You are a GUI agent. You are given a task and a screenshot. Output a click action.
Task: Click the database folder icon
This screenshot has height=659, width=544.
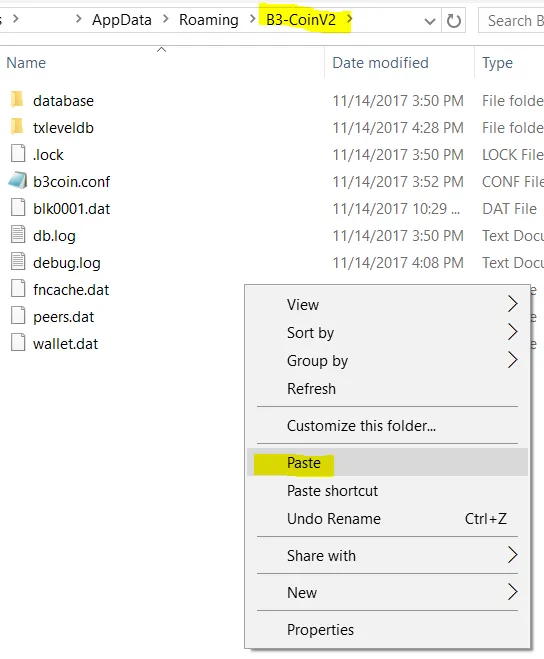click(x=17, y=100)
